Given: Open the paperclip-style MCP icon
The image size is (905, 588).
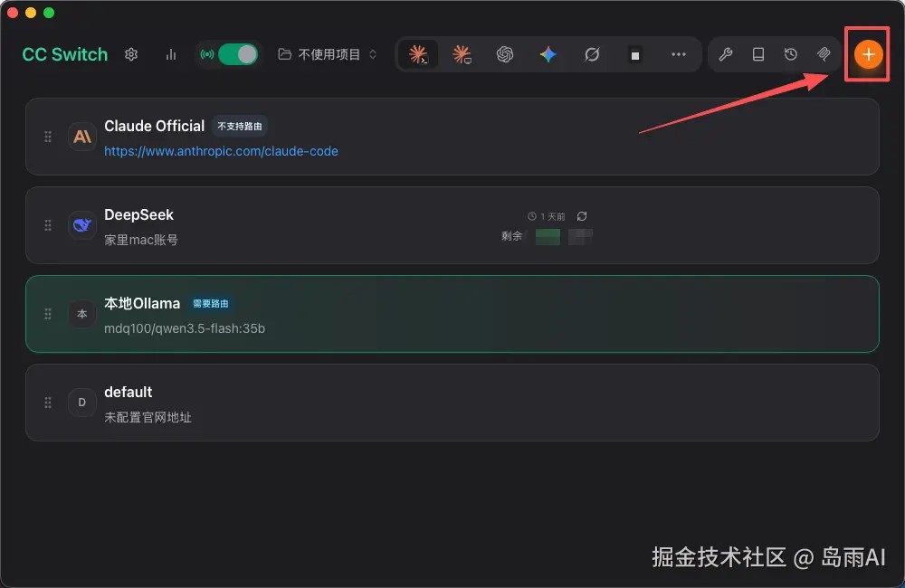Looking at the screenshot, I should point(824,54).
